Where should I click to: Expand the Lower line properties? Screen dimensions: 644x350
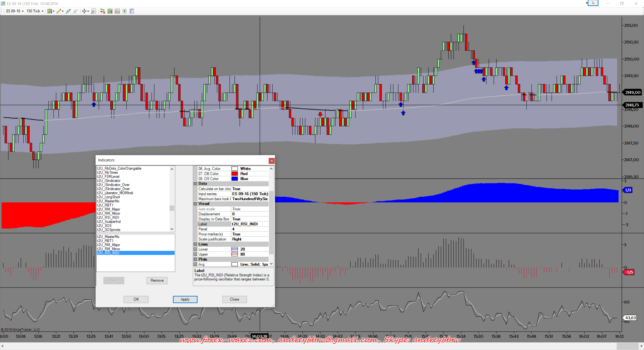click(195, 249)
